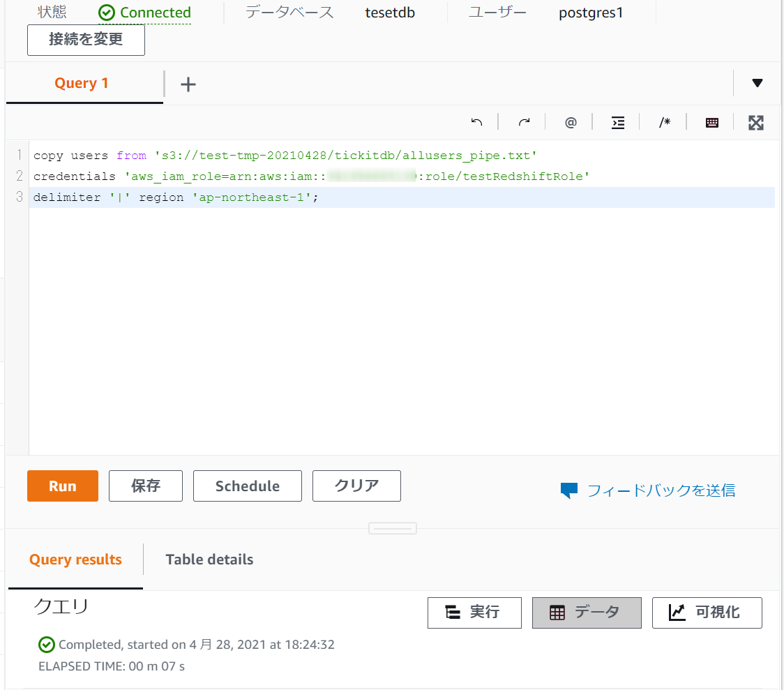Click the indent/format query icon
This screenshot has height=690, width=784.
(618, 122)
